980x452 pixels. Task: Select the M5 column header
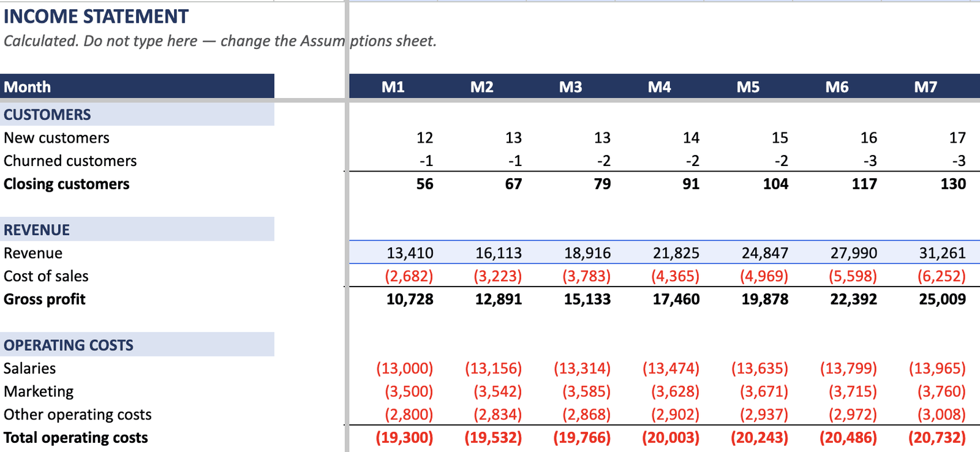pyautogui.click(x=748, y=86)
